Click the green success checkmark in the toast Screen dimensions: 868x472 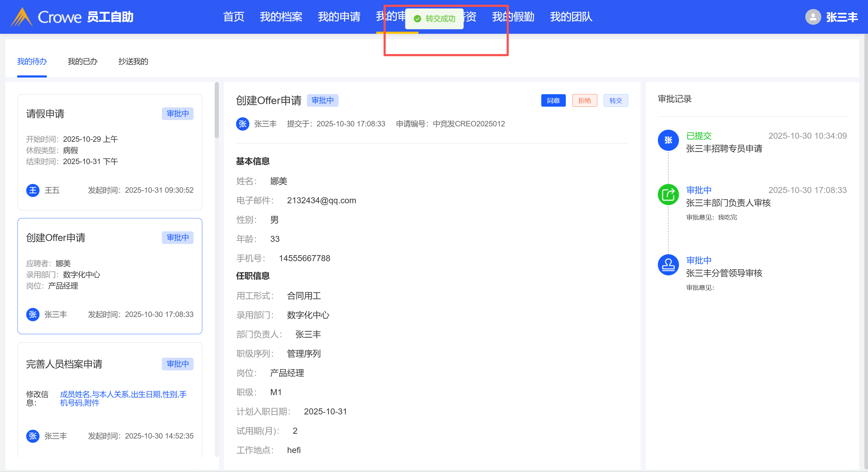[417, 18]
